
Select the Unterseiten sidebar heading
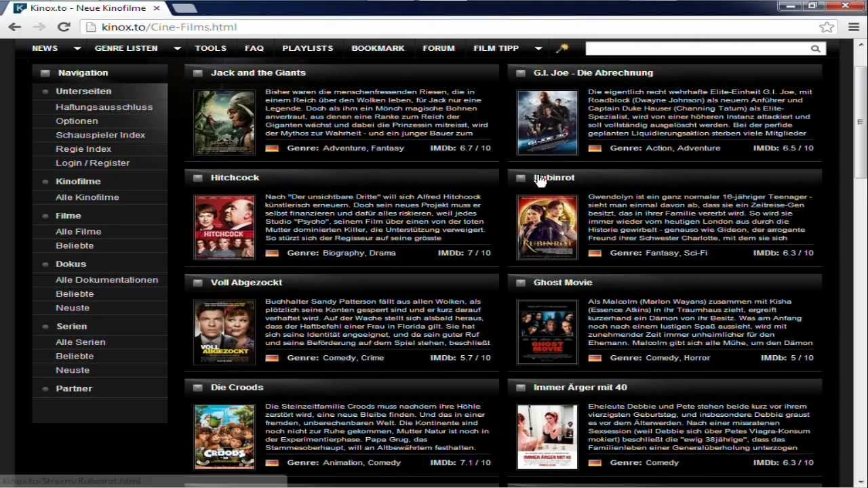tap(83, 91)
